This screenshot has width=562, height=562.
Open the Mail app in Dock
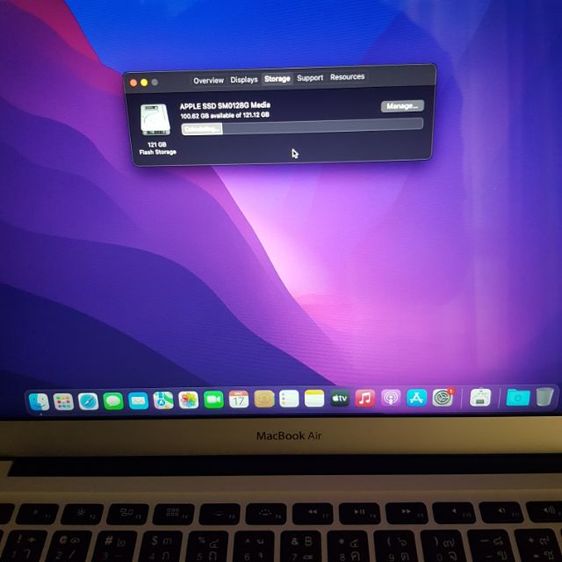(x=138, y=400)
